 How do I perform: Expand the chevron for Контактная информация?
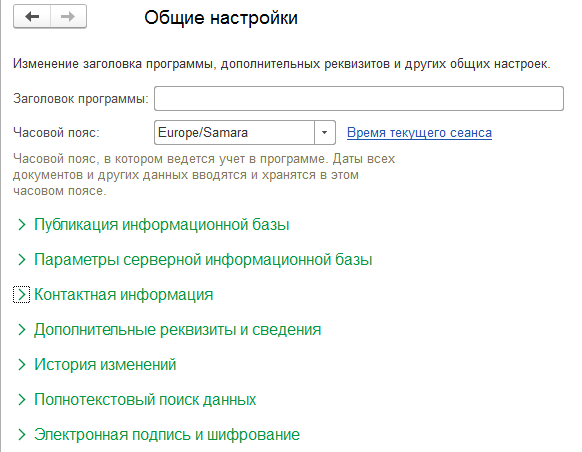tap(22, 295)
